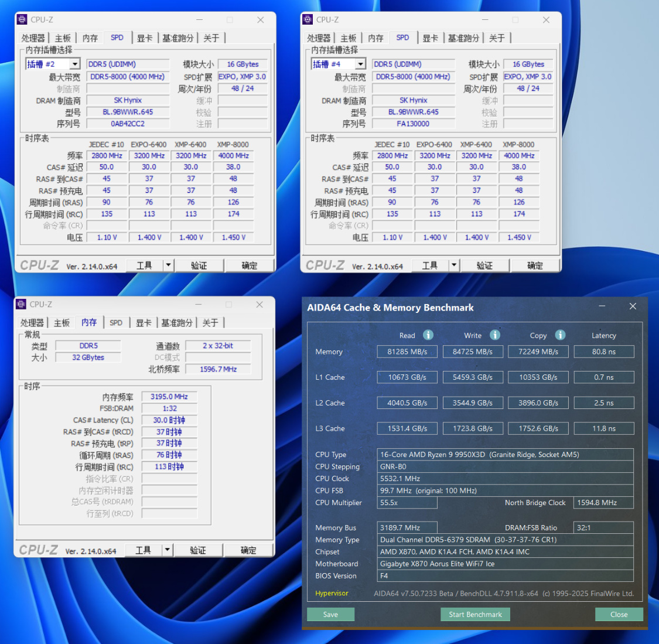Switch to 主板 tab in slot #2 window
The height and width of the screenshot is (644, 659).
point(63,38)
